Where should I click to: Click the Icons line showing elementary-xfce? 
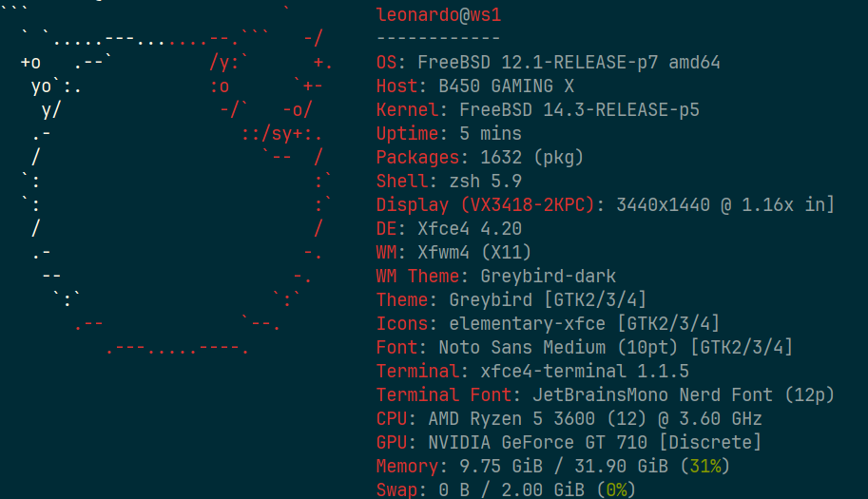point(548,323)
